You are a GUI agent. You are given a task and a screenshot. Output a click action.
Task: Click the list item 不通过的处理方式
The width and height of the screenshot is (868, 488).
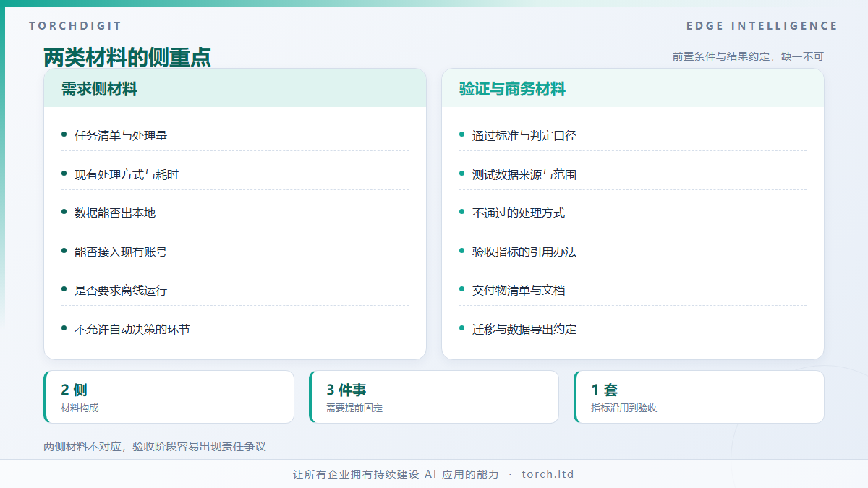click(519, 213)
